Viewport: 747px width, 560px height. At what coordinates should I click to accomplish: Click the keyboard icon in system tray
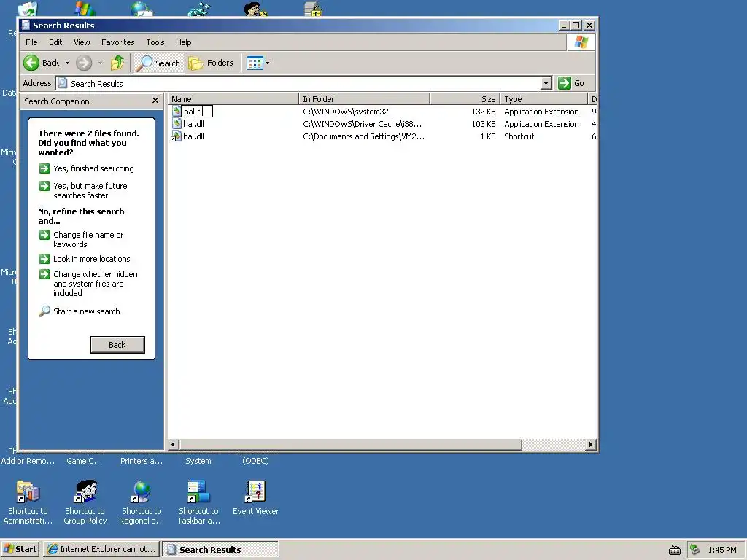click(x=674, y=550)
